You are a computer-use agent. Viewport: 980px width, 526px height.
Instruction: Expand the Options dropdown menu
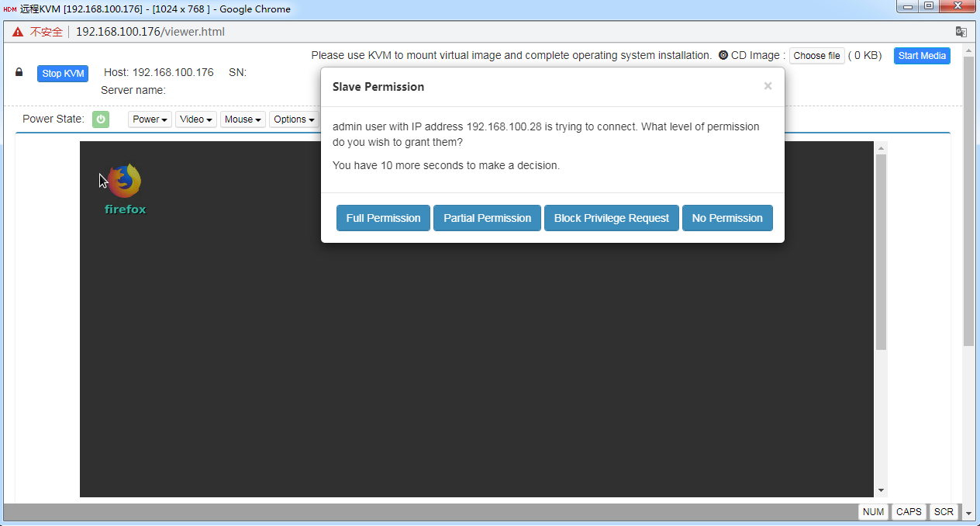(x=294, y=119)
